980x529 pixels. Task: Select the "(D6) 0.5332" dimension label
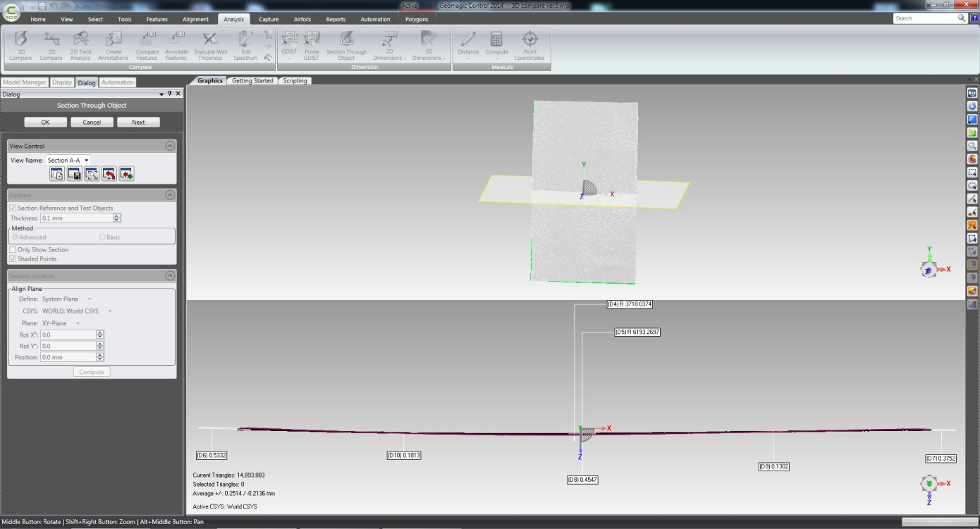(x=212, y=455)
